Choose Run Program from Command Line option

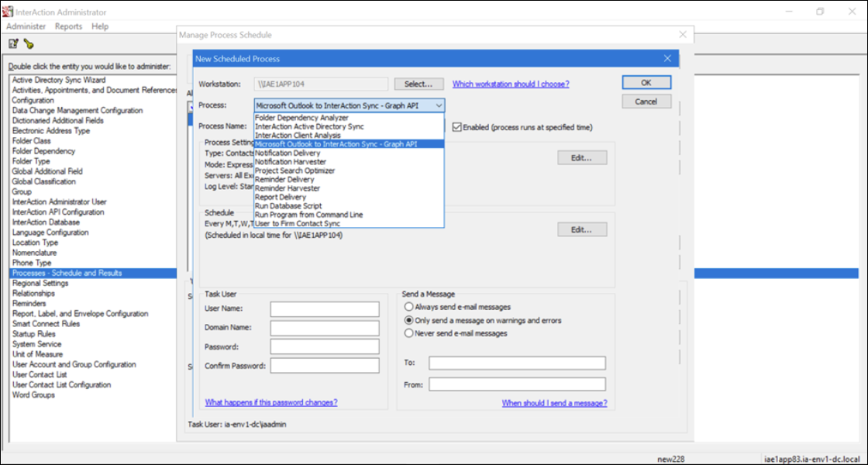click(x=349, y=214)
